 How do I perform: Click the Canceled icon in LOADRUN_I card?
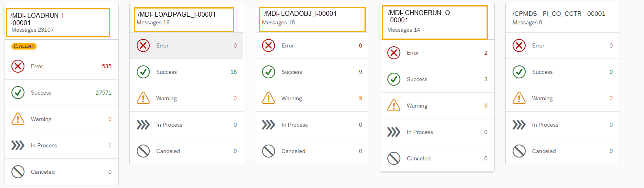click(18, 172)
